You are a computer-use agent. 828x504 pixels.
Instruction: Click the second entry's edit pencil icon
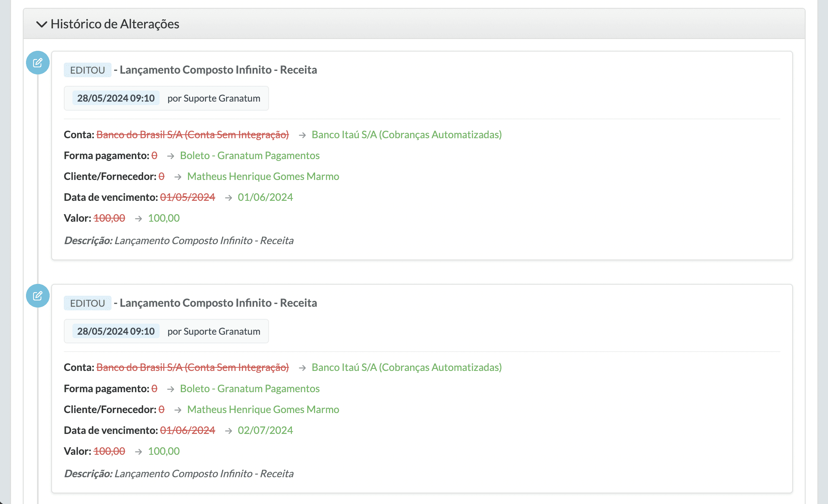(x=38, y=296)
